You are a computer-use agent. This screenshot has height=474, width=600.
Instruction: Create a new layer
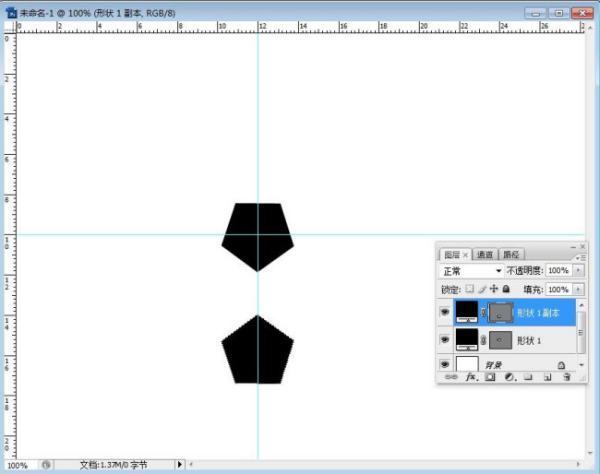pyautogui.click(x=546, y=377)
